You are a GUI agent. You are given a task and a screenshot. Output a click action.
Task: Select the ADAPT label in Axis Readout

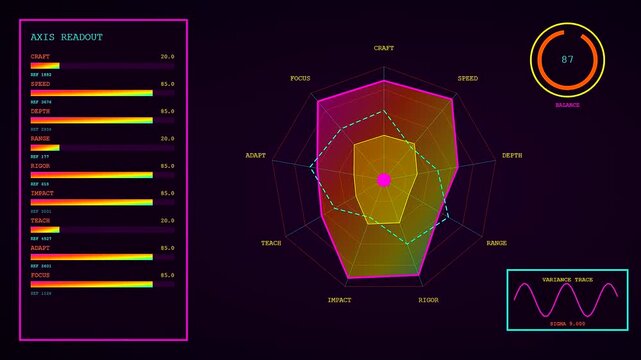coord(40,248)
